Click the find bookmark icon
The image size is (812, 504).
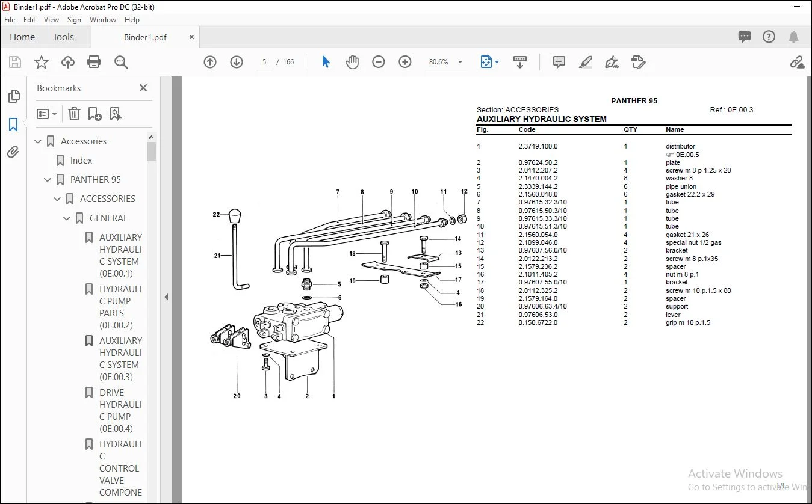click(116, 114)
